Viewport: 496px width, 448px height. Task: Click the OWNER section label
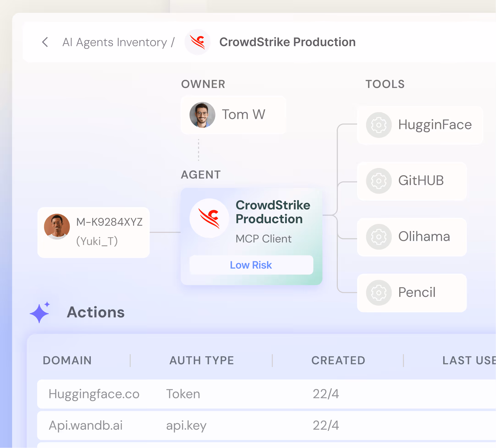click(x=203, y=84)
